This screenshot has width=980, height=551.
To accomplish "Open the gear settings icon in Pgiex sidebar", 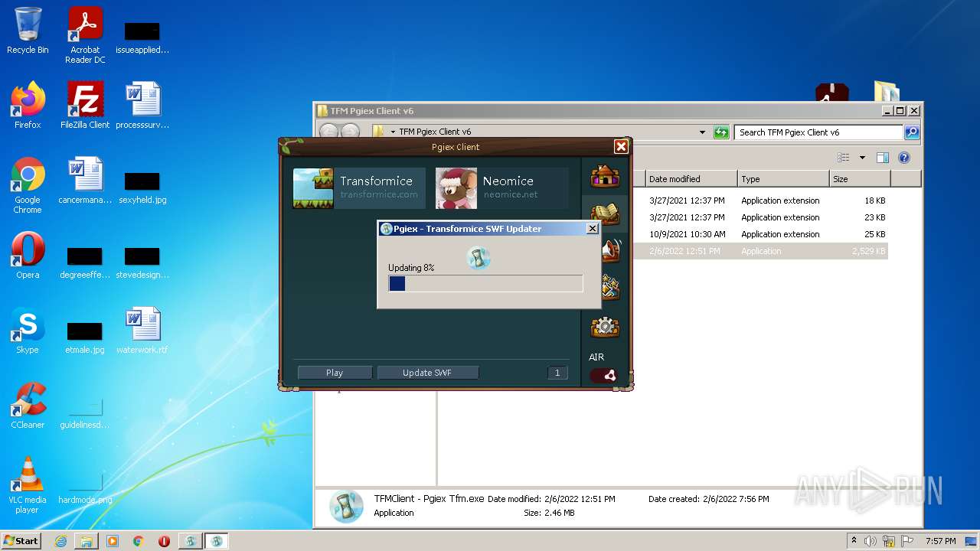I will pyautogui.click(x=605, y=327).
